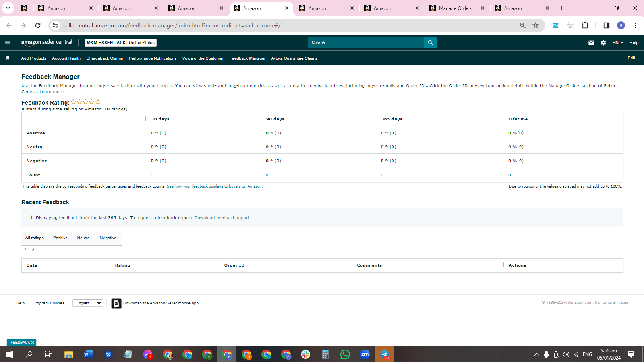Open the Chrome tab search dropdown

pyautogui.click(x=8, y=8)
